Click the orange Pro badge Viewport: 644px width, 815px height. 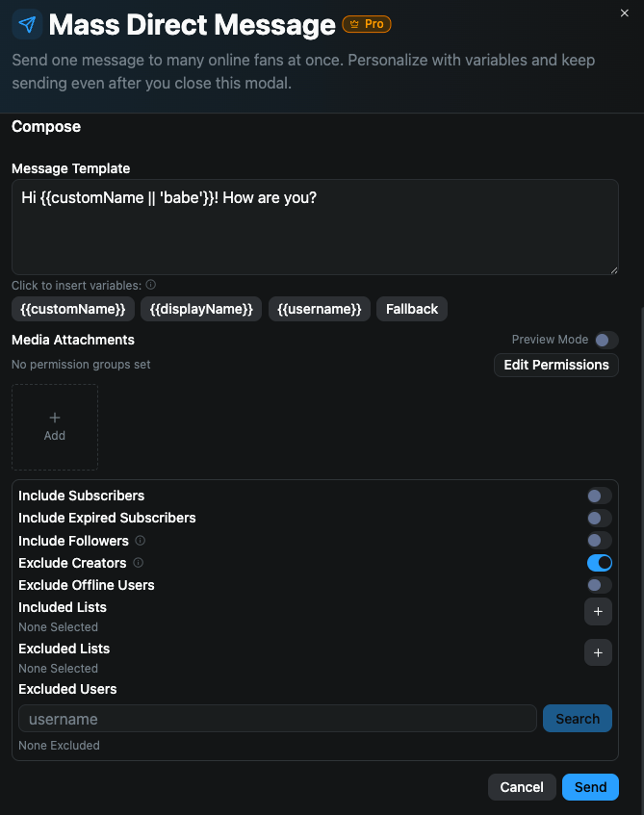(366, 24)
